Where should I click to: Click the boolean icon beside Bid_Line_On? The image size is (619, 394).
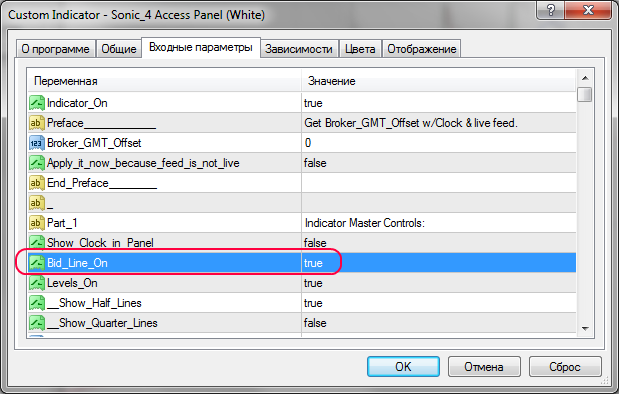pyautogui.click(x=37, y=263)
